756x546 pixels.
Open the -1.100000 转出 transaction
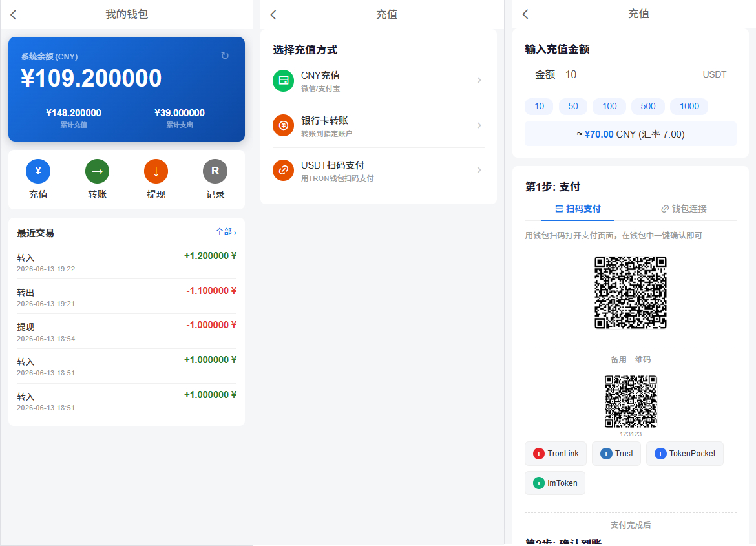(x=126, y=297)
